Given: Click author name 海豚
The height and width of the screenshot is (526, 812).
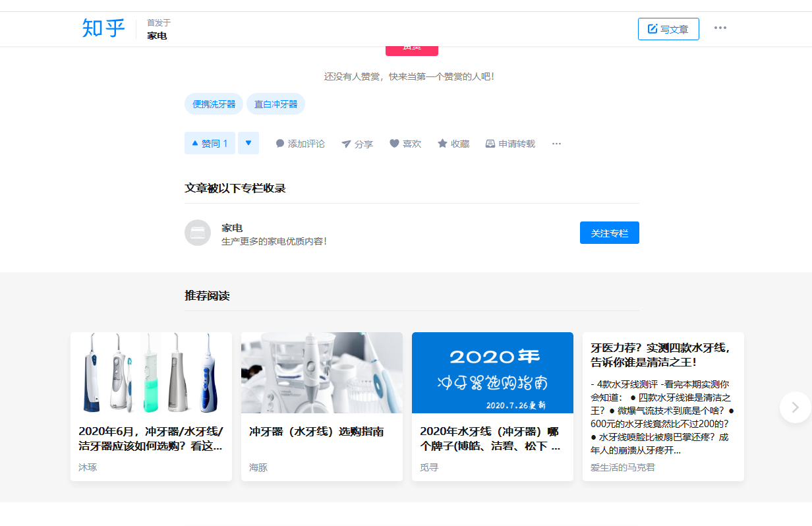Looking at the screenshot, I should point(258,467).
